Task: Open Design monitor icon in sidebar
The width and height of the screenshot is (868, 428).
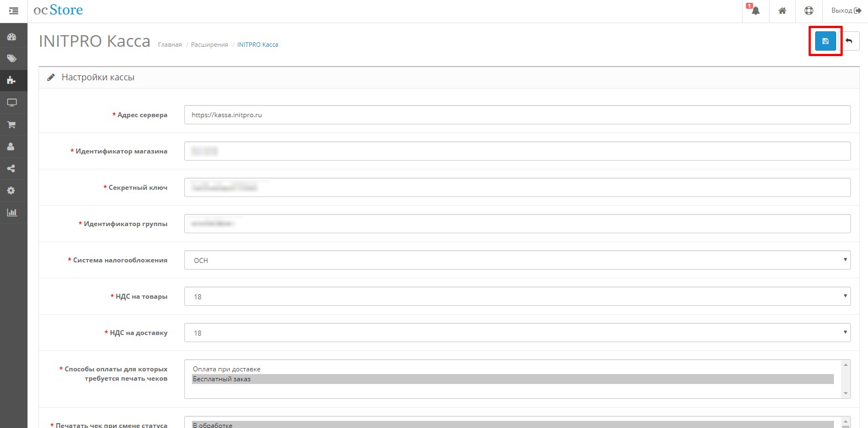Action: tap(12, 103)
